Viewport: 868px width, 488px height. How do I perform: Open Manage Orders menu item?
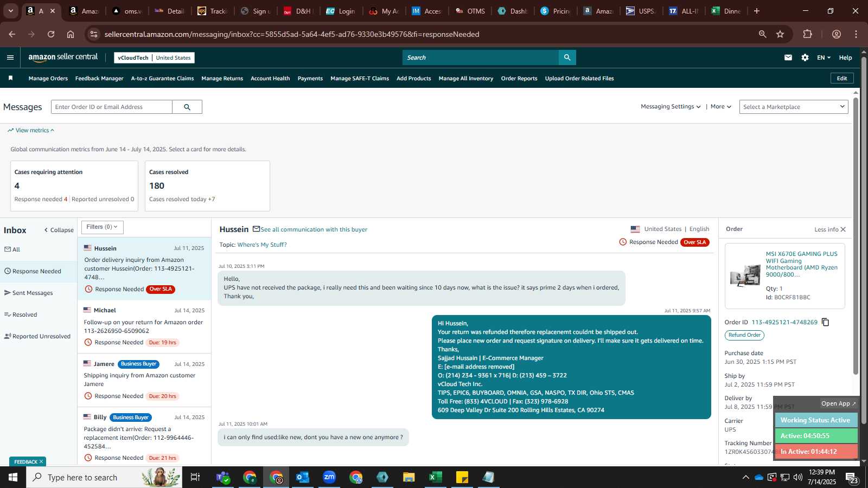point(48,79)
